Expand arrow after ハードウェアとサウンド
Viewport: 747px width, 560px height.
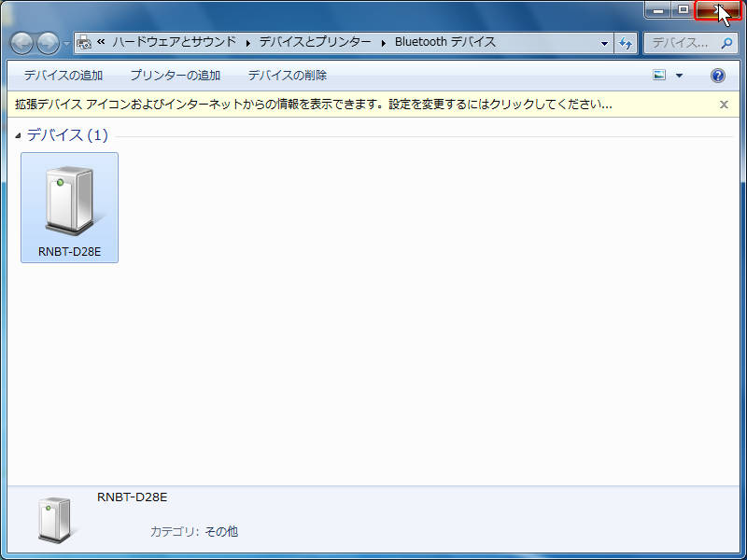pyautogui.click(x=248, y=43)
